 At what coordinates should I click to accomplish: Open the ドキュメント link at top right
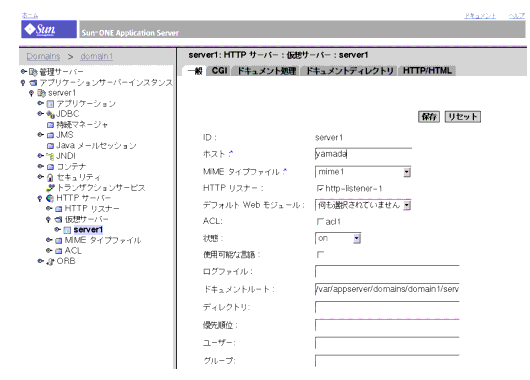point(480,16)
